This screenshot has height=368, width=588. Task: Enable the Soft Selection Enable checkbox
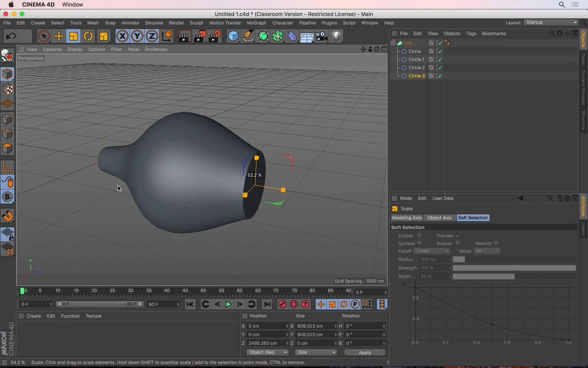(x=420, y=236)
